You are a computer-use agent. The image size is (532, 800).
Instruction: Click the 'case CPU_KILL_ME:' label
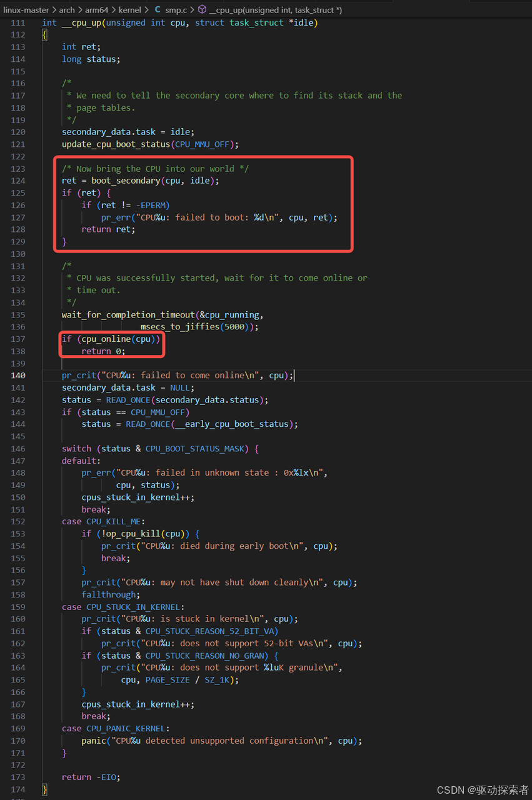click(104, 522)
